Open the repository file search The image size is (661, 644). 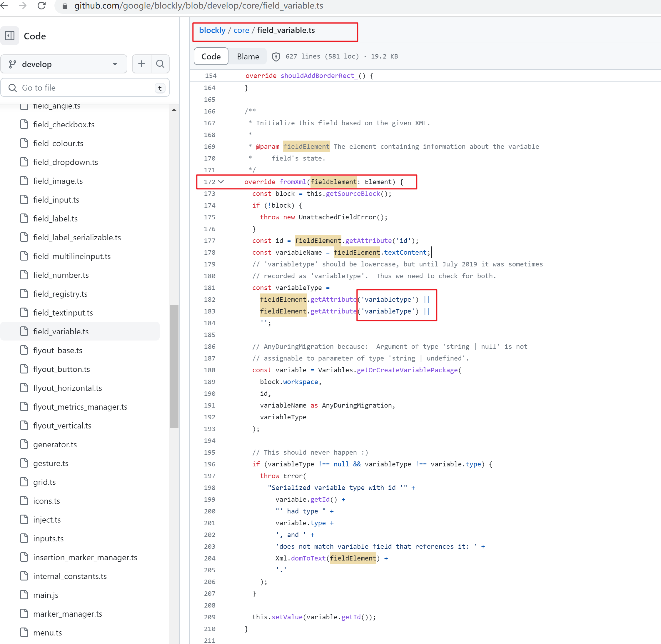point(160,64)
